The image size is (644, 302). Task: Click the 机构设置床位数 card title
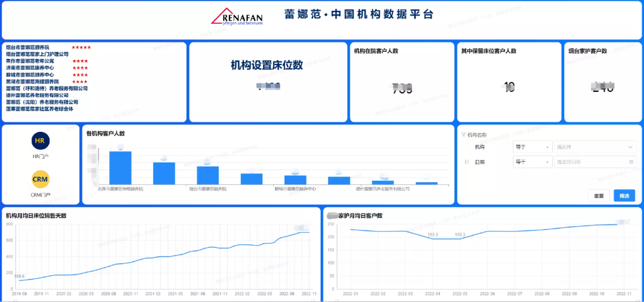(x=267, y=65)
